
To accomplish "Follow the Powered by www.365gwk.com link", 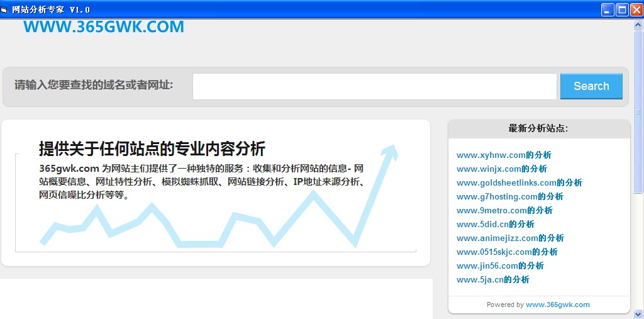I will pos(557,305).
